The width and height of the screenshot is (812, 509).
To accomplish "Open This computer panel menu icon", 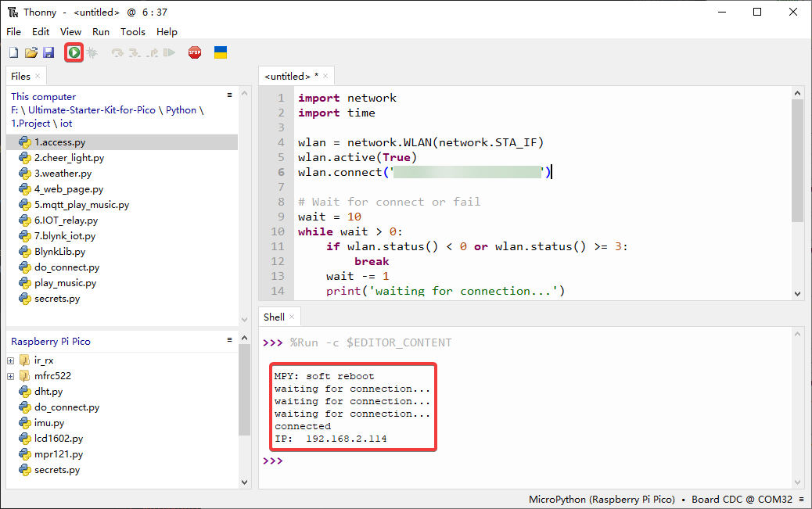I will click(x=229, y=95).
